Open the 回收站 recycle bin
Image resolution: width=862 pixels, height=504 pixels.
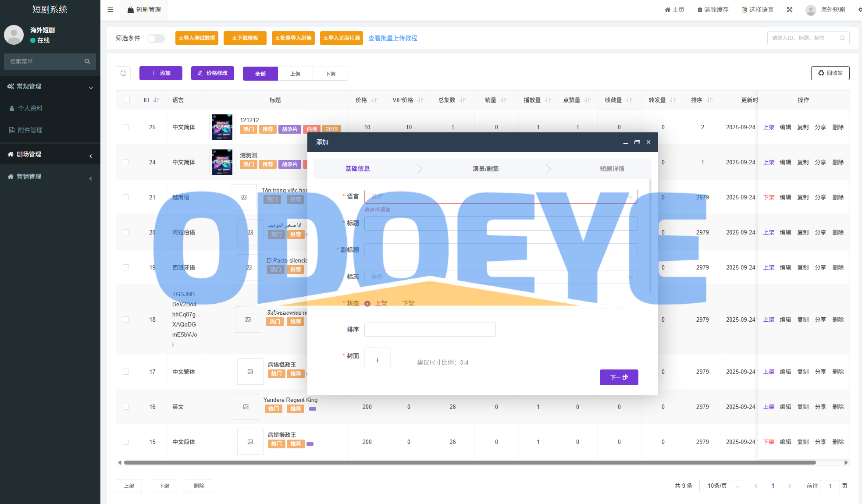[830, 73]
